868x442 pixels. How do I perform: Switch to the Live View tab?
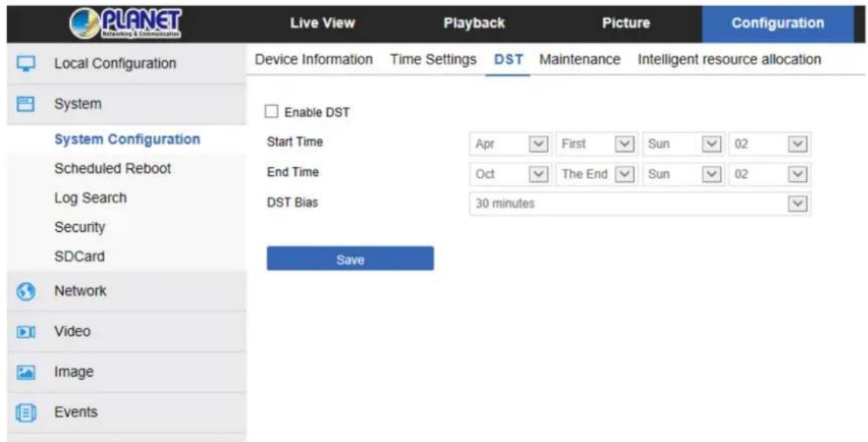coord(322,24)
